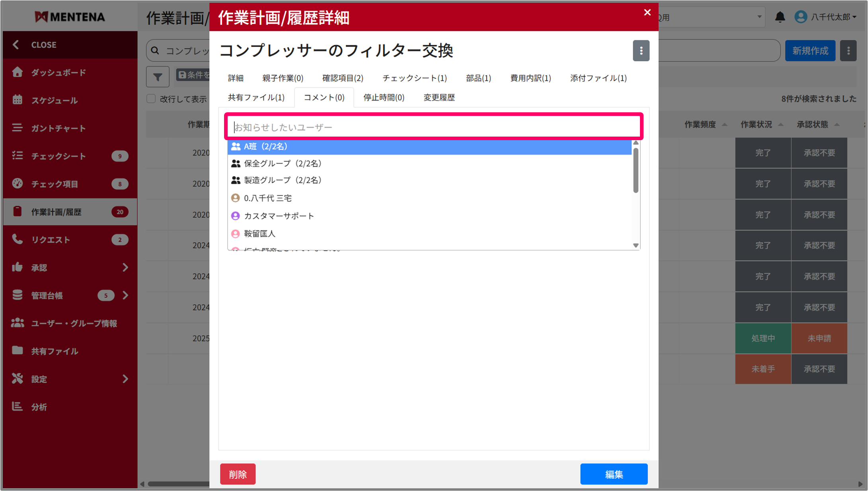Screen dimensions: 868x491
Task: Open the Analysis chart icon item
Action: tap(18, 407)
